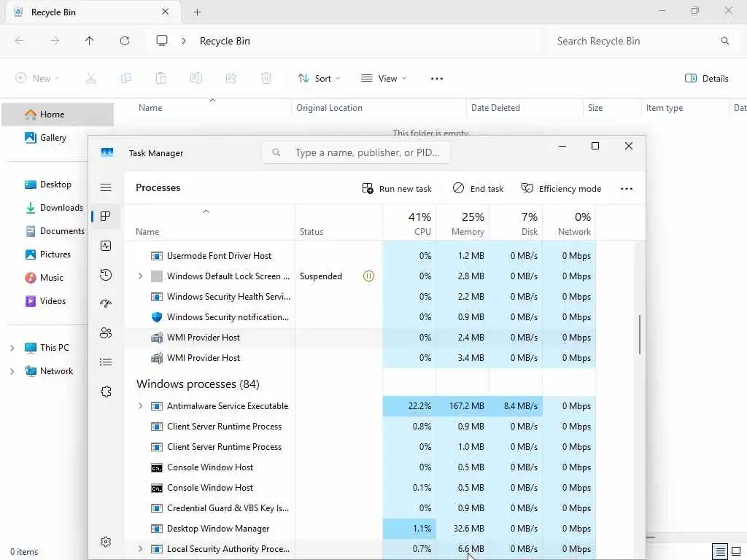Click Run new task button
The height and width of the screenshot is (560, 747).
pos(397,189)
